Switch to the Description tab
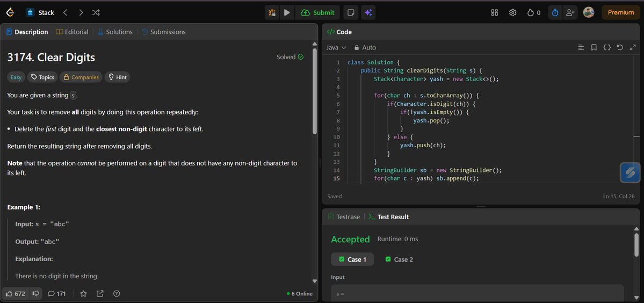Viewport: 644px width, 303px height. [x=27, y=32]
